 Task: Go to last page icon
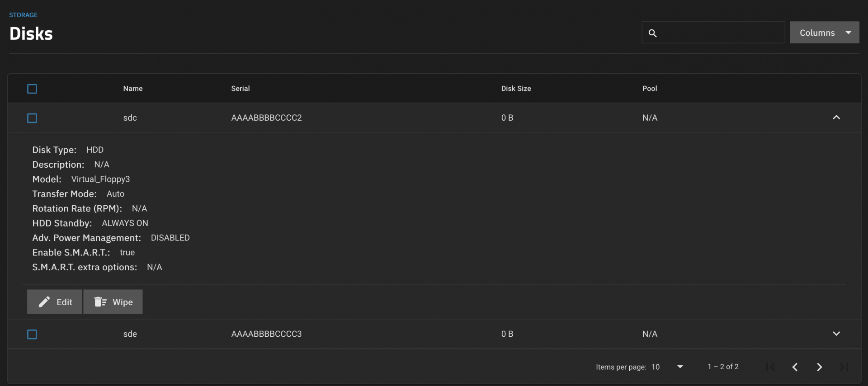coord(844,367)
